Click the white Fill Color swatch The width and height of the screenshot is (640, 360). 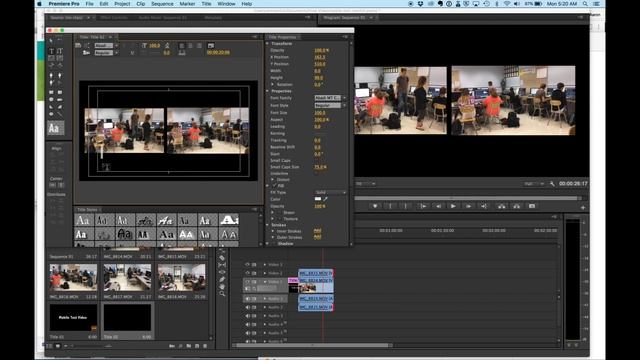[x=318, y=199]
